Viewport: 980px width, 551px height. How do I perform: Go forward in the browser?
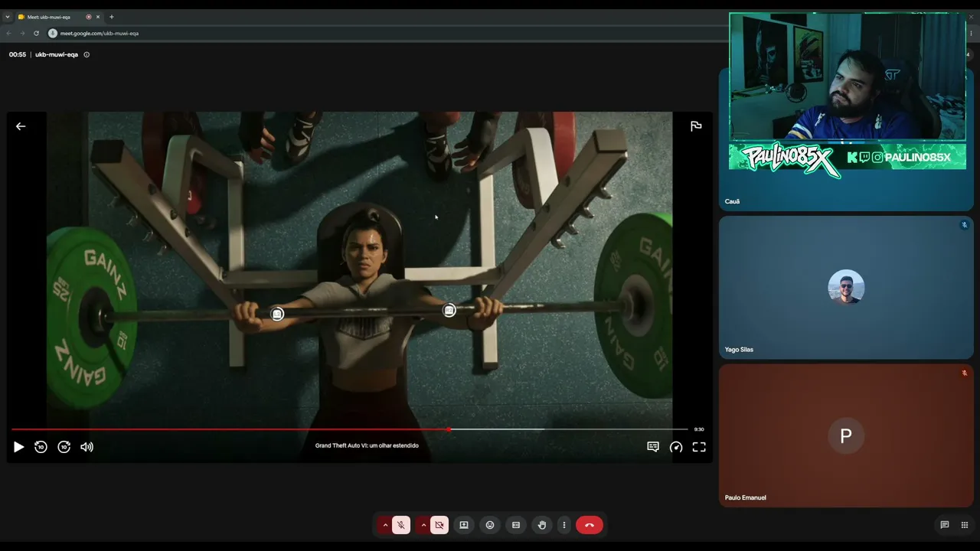click(22, 33)
